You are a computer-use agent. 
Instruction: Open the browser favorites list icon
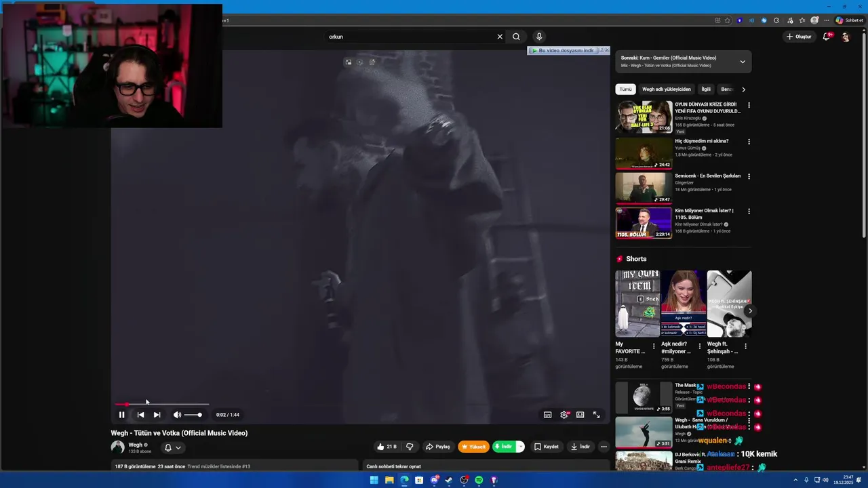click(802, 20)
